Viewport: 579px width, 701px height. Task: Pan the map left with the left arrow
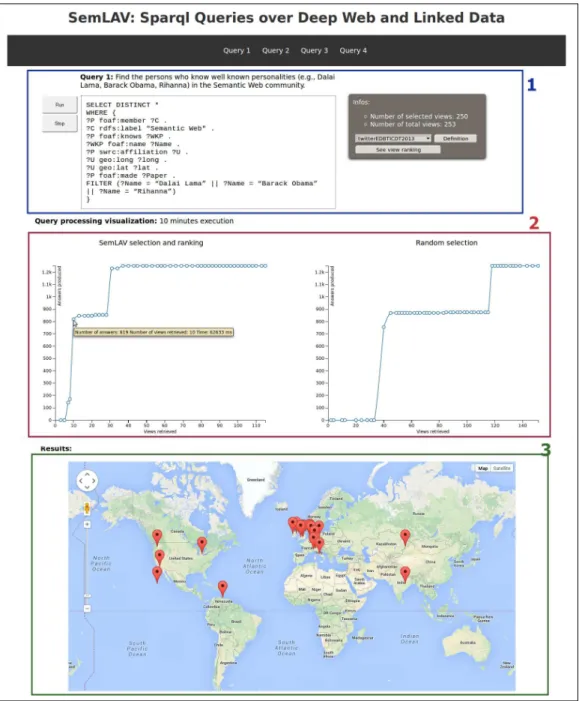click(x=80, y=481)
